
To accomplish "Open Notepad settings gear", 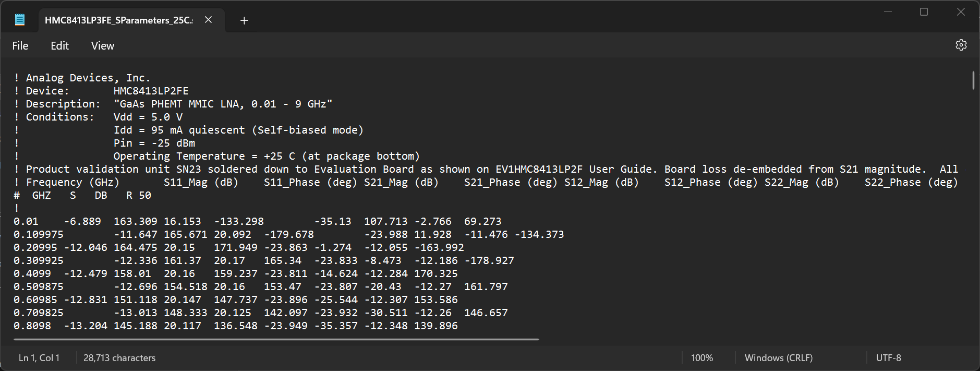I will 961,45.
